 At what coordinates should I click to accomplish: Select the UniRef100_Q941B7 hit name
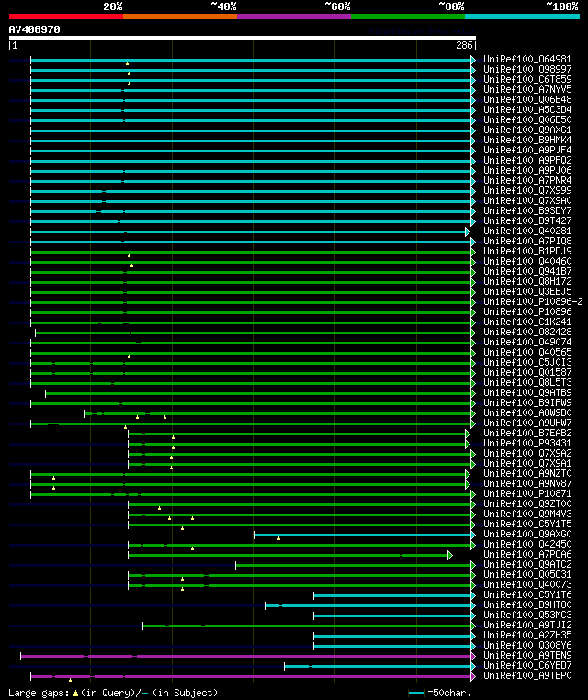point(527,271)
